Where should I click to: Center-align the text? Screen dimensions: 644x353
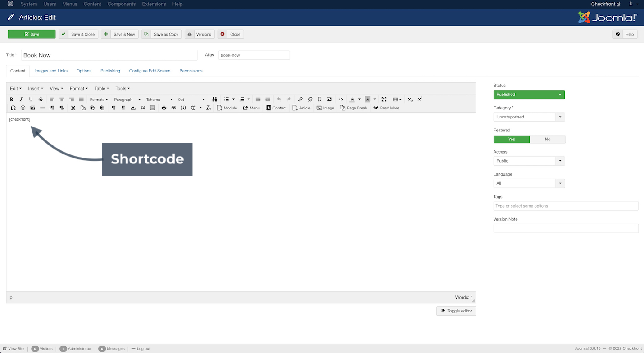[62, 100]
